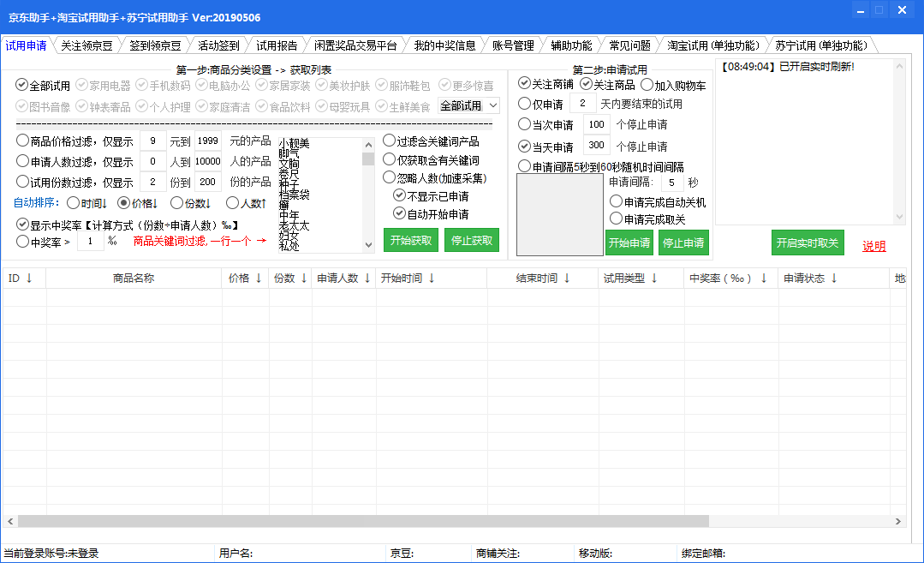Switch to the 试用报告 tab
The image size is (924, 563).
pyautogui.click(x=277, y=45)
